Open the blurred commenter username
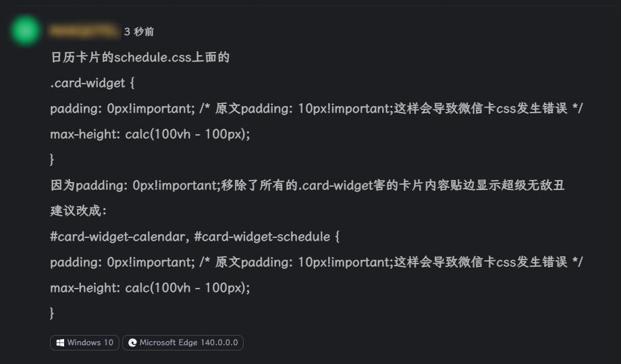621x364 pixels. click(x=83, y=32)
